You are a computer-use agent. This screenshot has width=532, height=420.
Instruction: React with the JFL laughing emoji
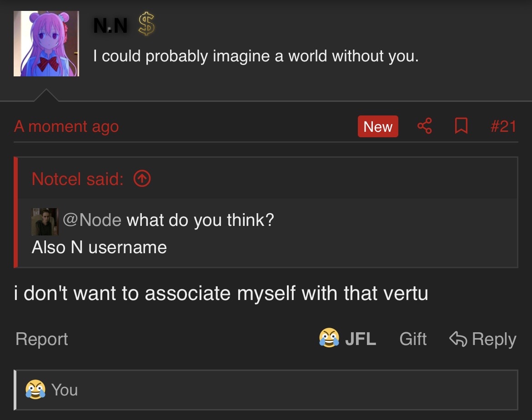point(329,339)
